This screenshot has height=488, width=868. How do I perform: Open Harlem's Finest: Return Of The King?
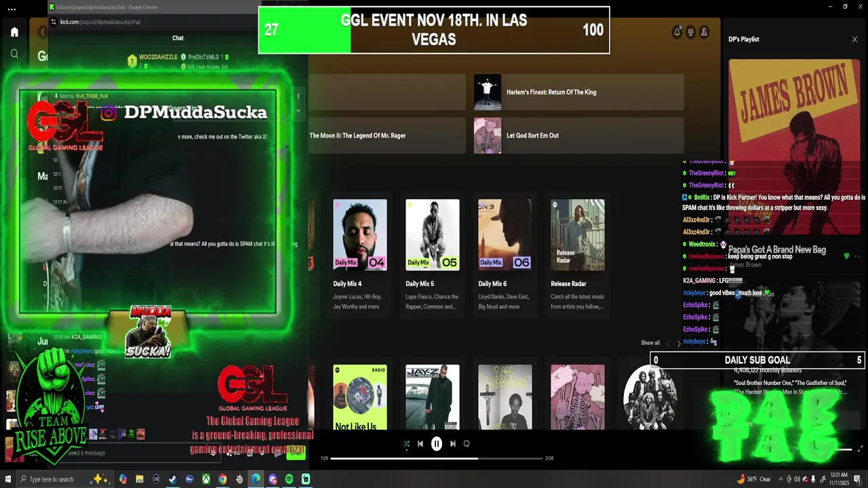point(578,92)
